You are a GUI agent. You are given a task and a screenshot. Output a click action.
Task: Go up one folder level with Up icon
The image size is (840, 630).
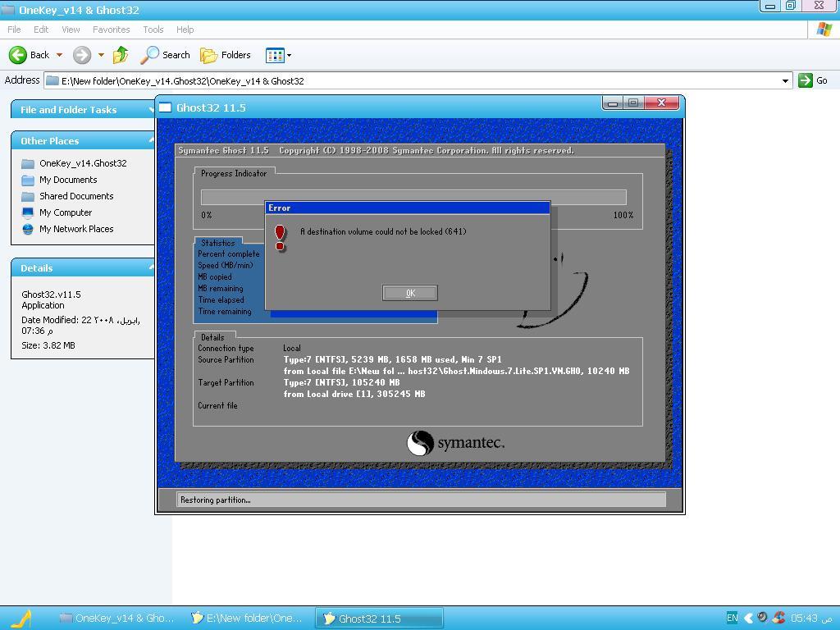coord(121,55)
